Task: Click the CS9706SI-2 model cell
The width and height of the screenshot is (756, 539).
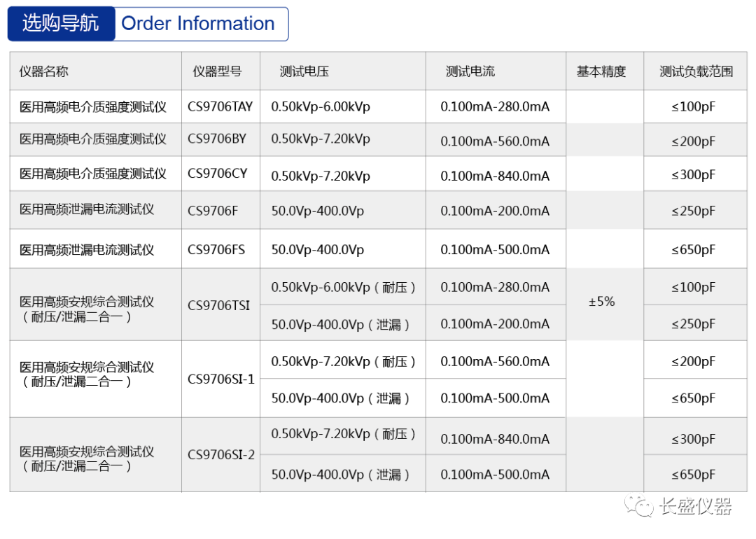Action: coord(221,454)
